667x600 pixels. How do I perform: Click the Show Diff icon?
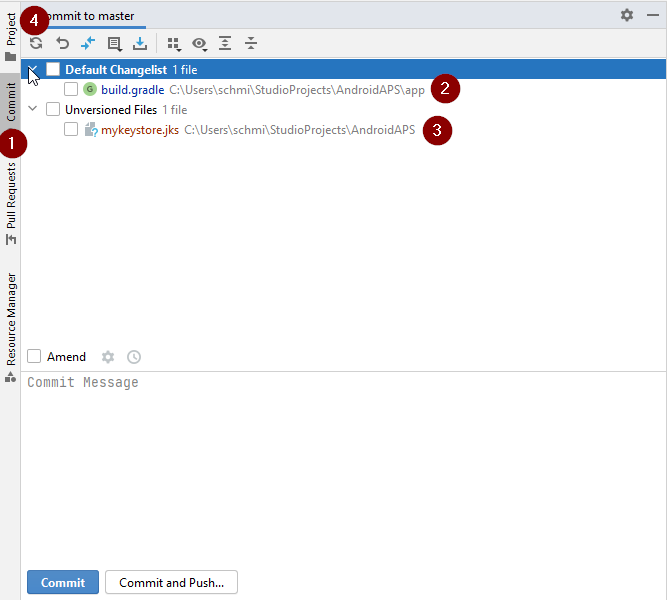click(x=88, y=43)
